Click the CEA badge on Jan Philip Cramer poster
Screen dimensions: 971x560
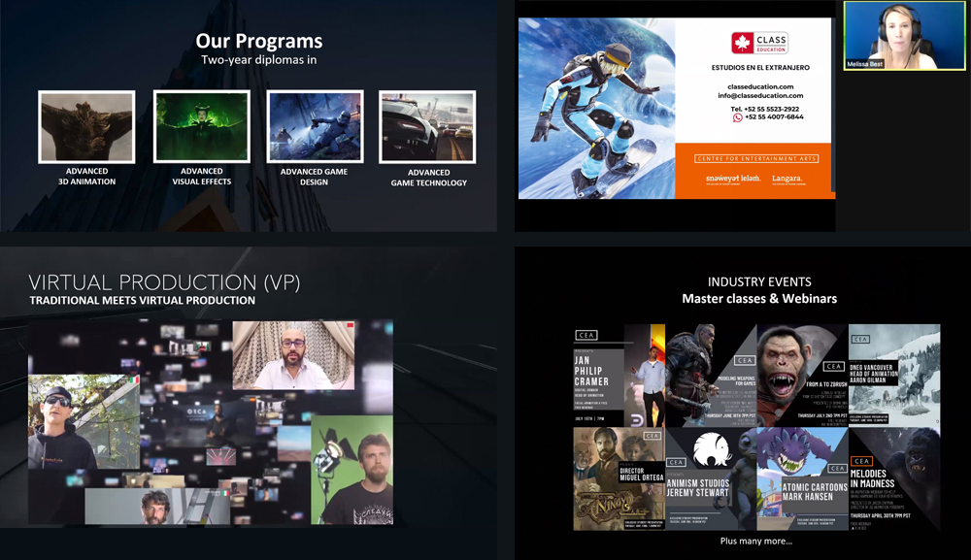tap(586, 336)
